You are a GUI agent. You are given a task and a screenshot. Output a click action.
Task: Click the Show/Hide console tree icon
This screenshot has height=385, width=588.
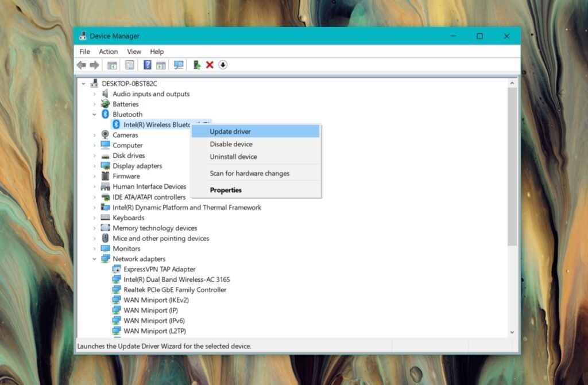pos(113,64)
